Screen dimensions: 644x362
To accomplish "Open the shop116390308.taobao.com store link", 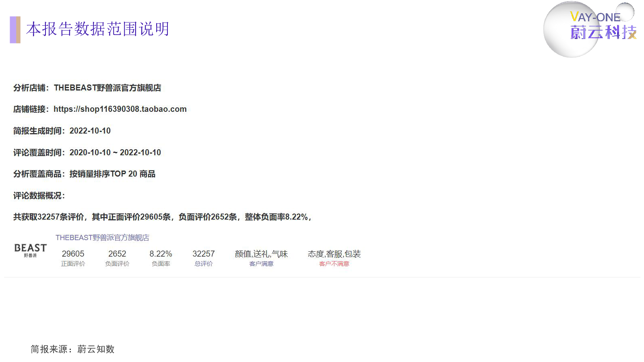I will [120, 109].
